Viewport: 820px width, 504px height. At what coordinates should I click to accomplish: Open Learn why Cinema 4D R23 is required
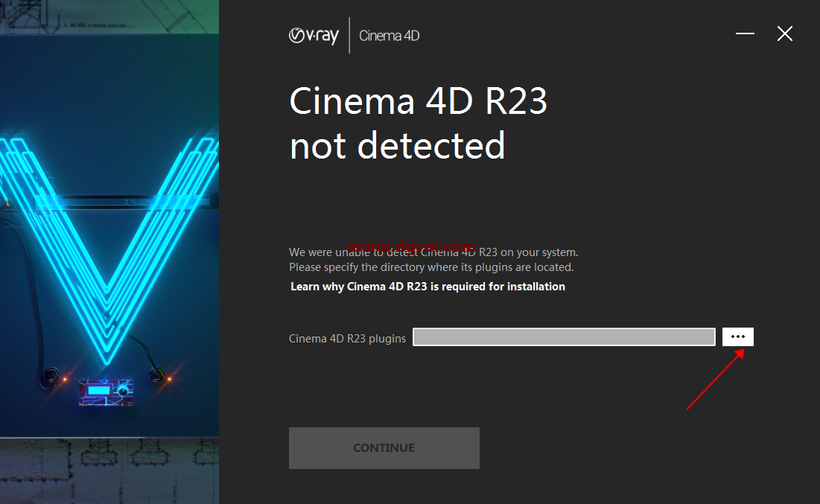coord(428,286)
